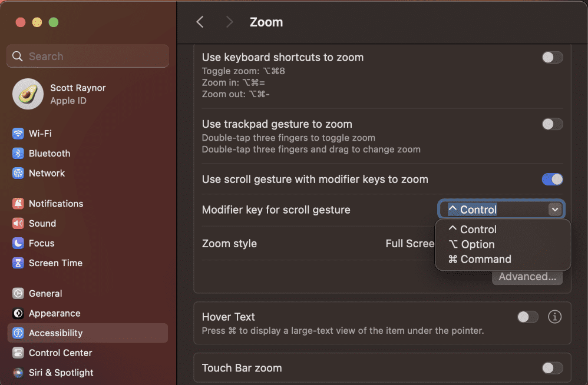Navigate back with the left arrow
The image size is (588, 385).
tap(199, 21)
